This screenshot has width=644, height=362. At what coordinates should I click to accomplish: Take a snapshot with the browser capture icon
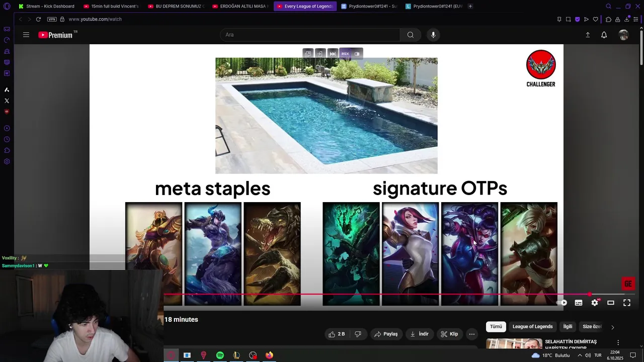pyautogui.click(x=568, y=19)
